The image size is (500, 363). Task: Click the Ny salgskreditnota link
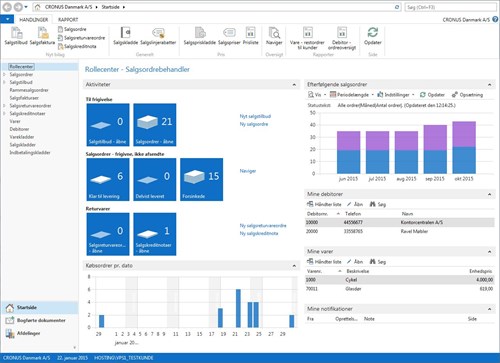click(x=259, y=233)
